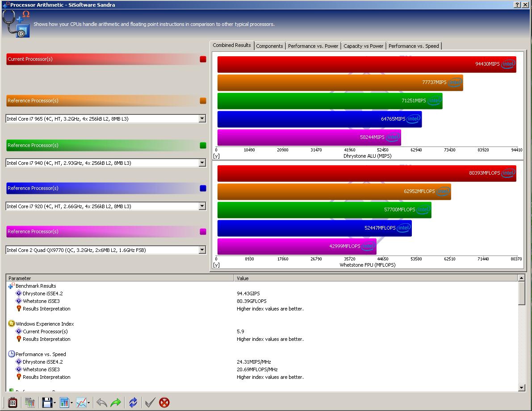Click the green 71251MIPS Dhrystone bar
This screenshot has height=411, width=532.
[x=330, y=101]
